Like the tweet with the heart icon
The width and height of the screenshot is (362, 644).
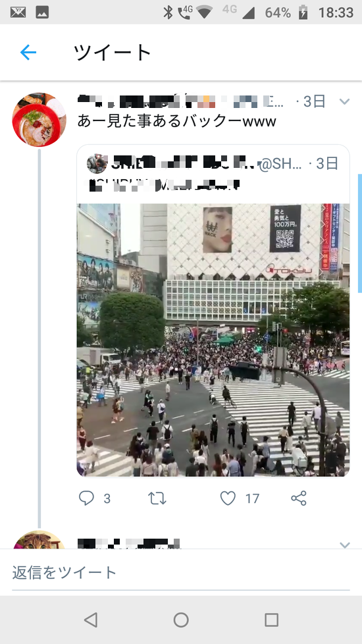[228, 498]
